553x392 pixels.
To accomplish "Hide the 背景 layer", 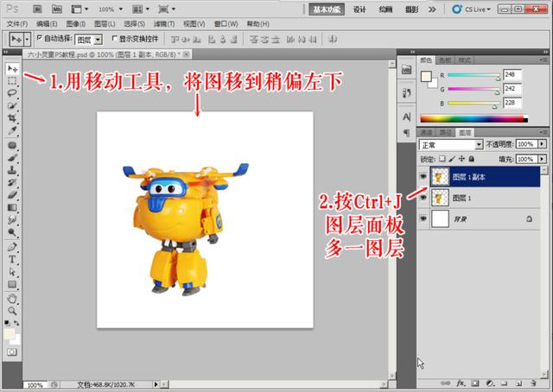I will (423, 218).
